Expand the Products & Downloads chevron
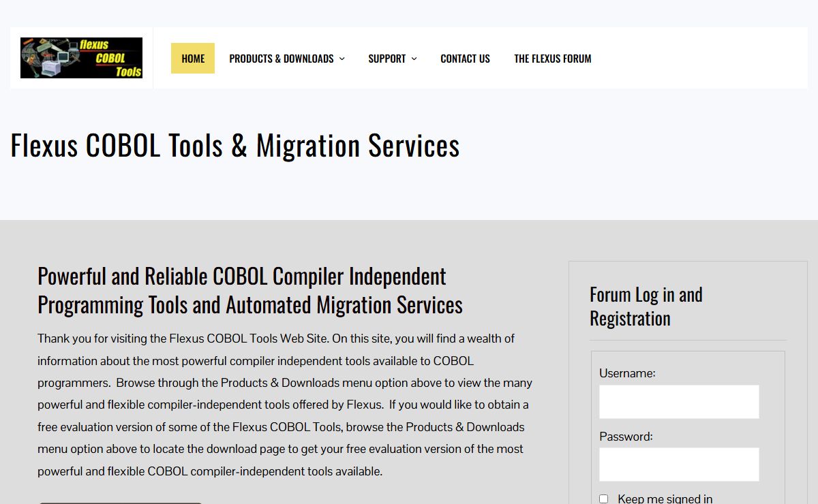The height and width of the screenshot is (504, 818). 342,59
